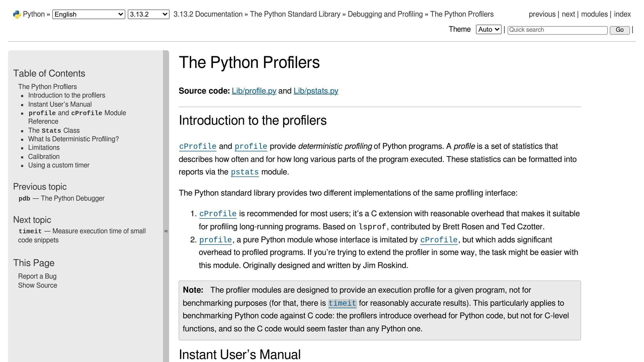Viewport: 644px width, 362px height.
Task: Follow the timeit link in the Note box
Action: point(342,303)
